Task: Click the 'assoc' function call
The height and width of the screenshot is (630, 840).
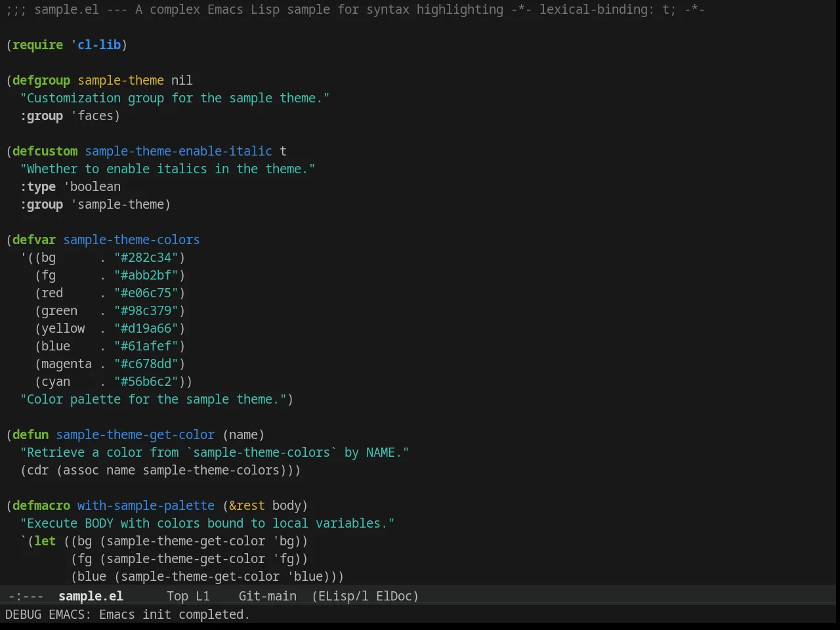Action: (x=81, y=470)
